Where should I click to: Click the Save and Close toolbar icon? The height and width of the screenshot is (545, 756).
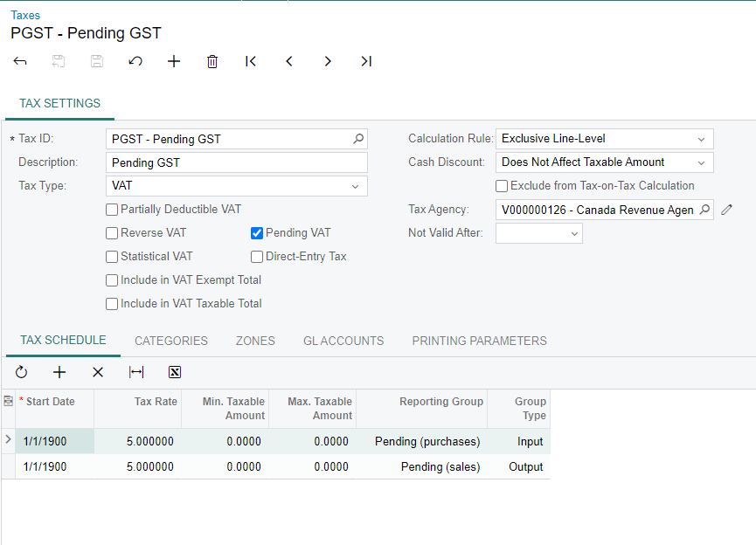tap(59, 61)
